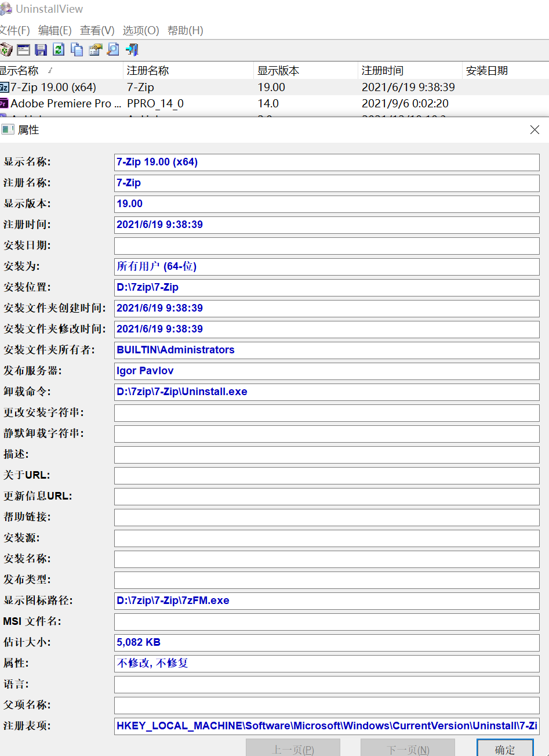Screen dimensions: 549x756
Task: Click the 安装文件夹修改时间 field
Action: pos(327,329)
